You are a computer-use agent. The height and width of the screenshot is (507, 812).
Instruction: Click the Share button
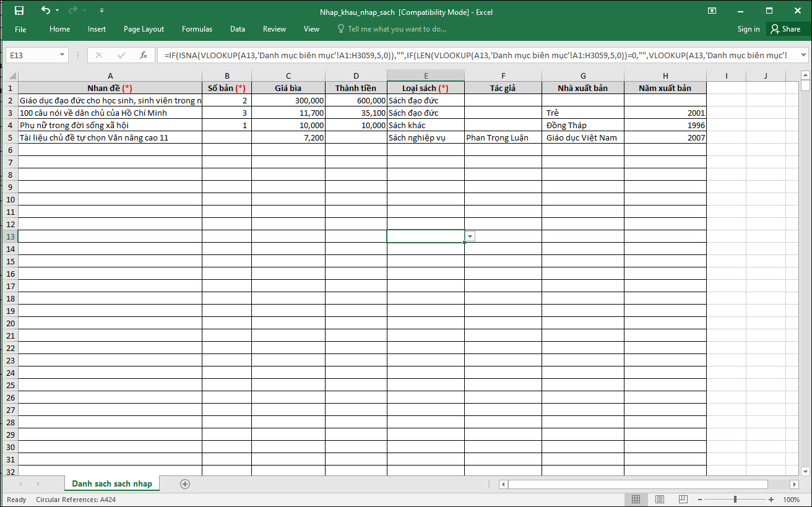784,29
